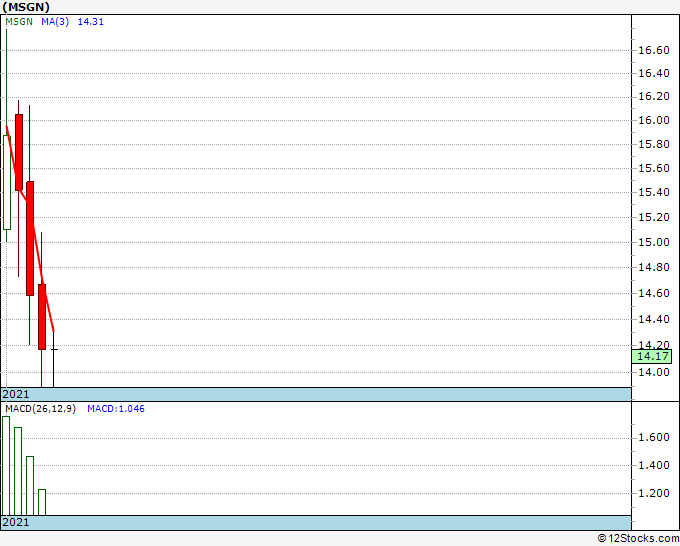Click the 1.200 MACD axis label
The image size is (680, 546).
pyautogui.click(x=654, y=493)
